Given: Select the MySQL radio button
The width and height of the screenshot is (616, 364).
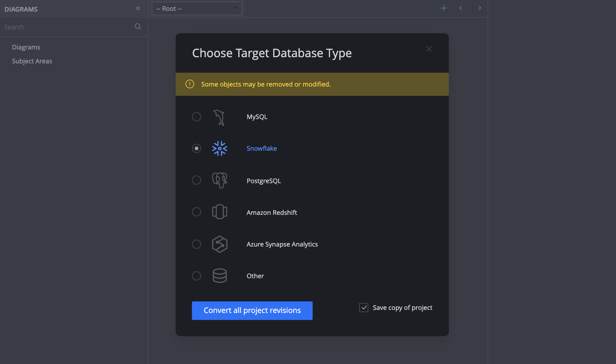Looking at the screenshot, I should pos(196,116).
